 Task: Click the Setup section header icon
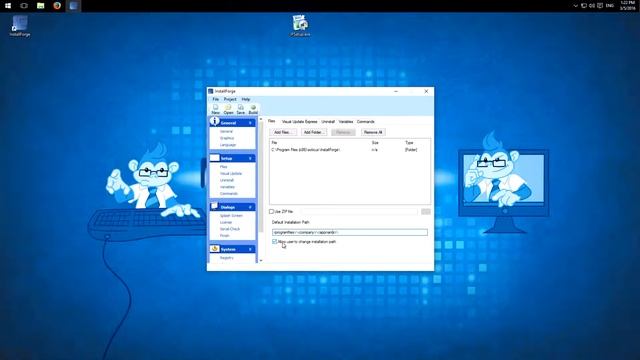point(215,158)
